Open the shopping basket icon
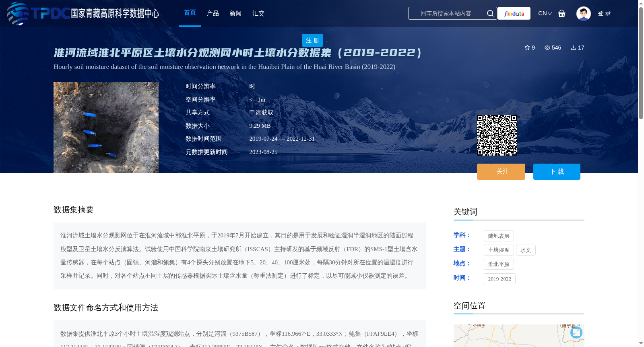This screenshot has height=347, width=644. click(562, 13)
